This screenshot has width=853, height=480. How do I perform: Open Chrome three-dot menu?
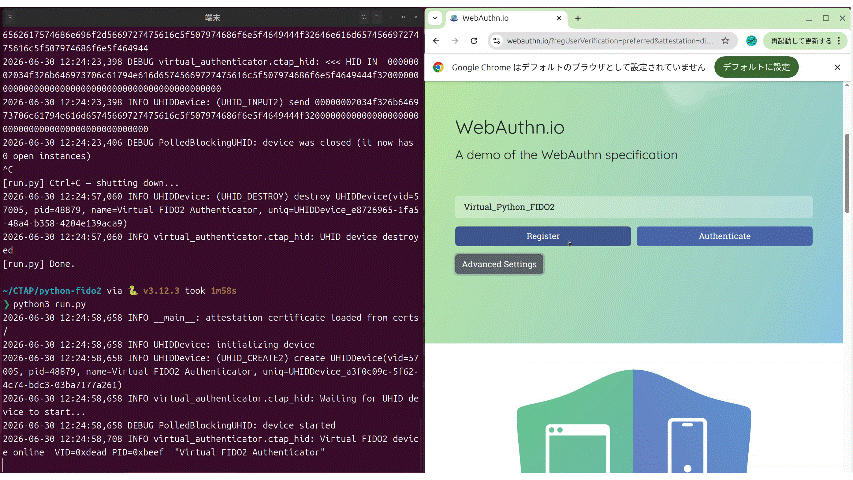839,41
